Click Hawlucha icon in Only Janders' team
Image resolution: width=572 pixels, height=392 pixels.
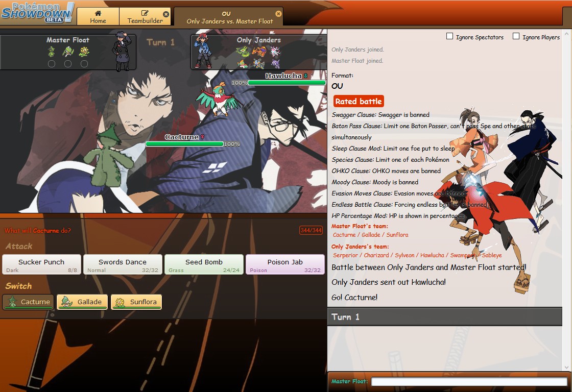coord(242,64)
